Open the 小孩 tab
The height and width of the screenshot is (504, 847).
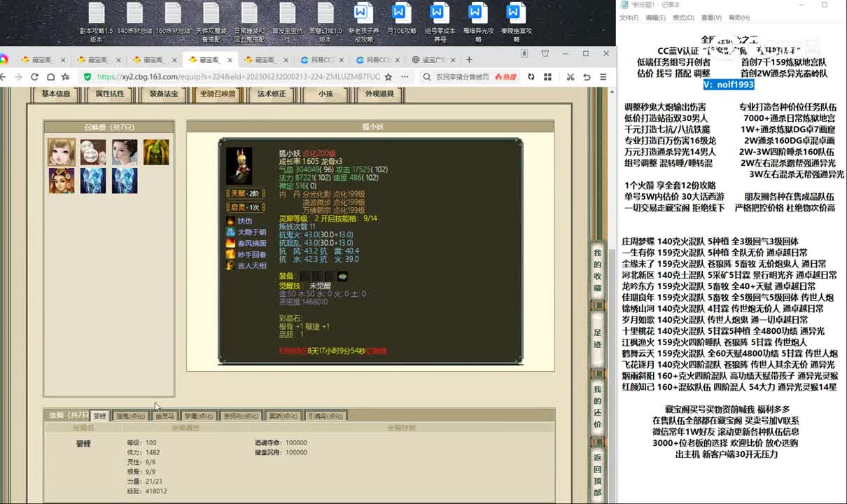pyautogui.click(x=325, y=94)
